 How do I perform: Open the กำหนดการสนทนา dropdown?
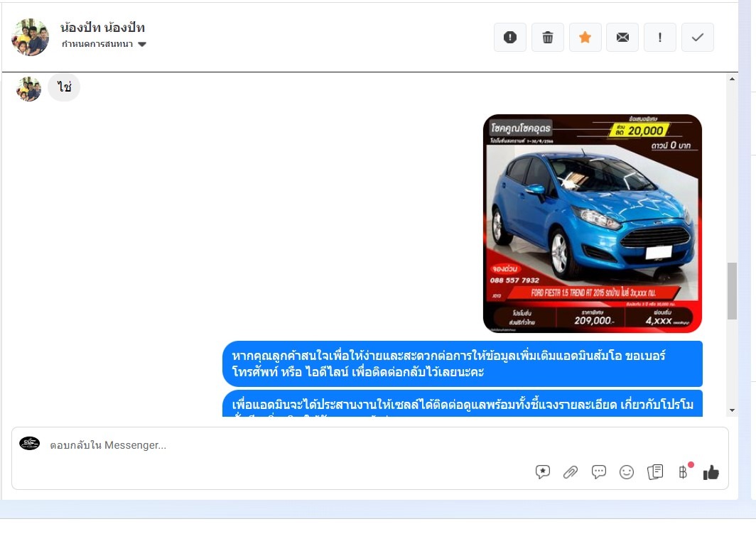104,44
